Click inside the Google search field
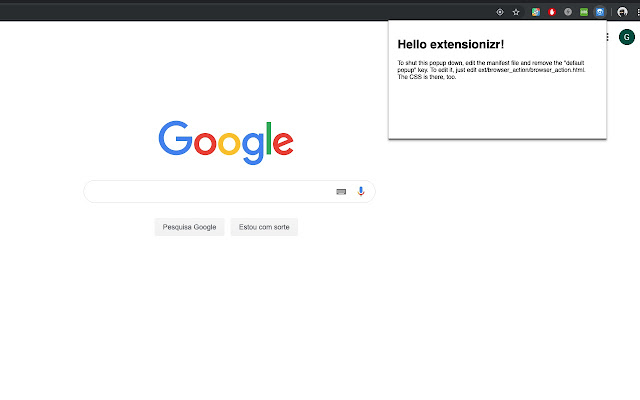 (229, 191)
